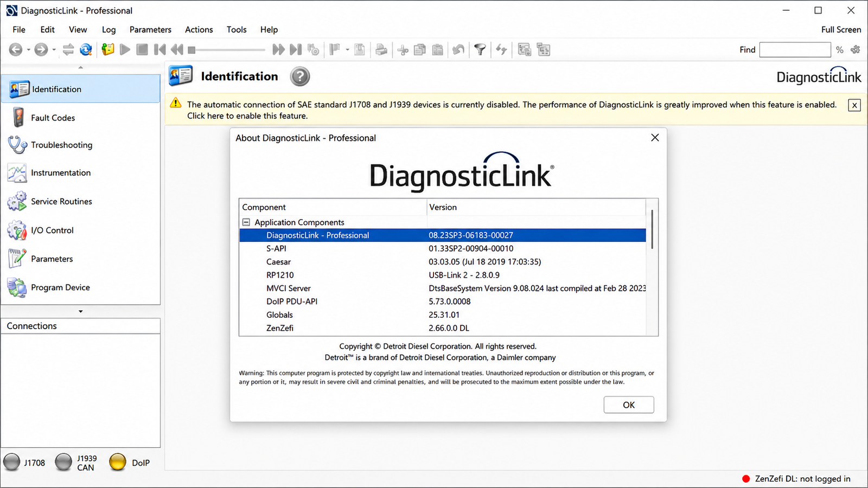The width and height of the screenshot is (868, 488).
Task: Select the RP1210 component row
Action: click(x=443, y=275)
